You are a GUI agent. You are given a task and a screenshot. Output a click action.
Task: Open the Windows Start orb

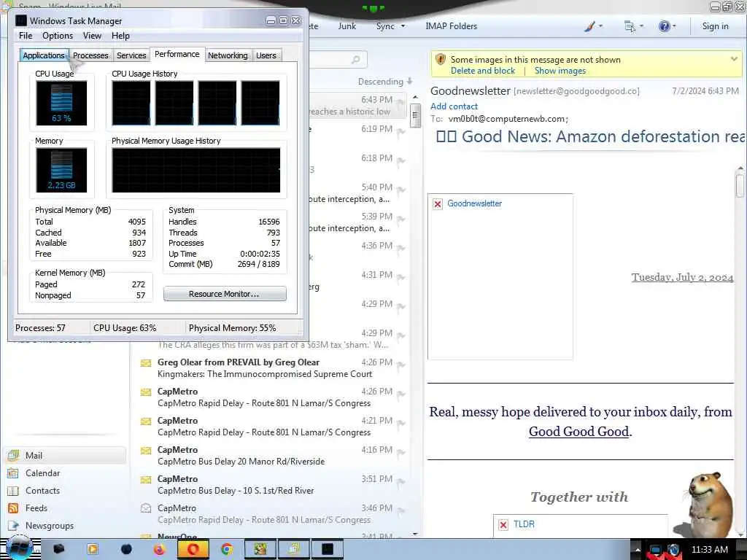click(19, 549)
